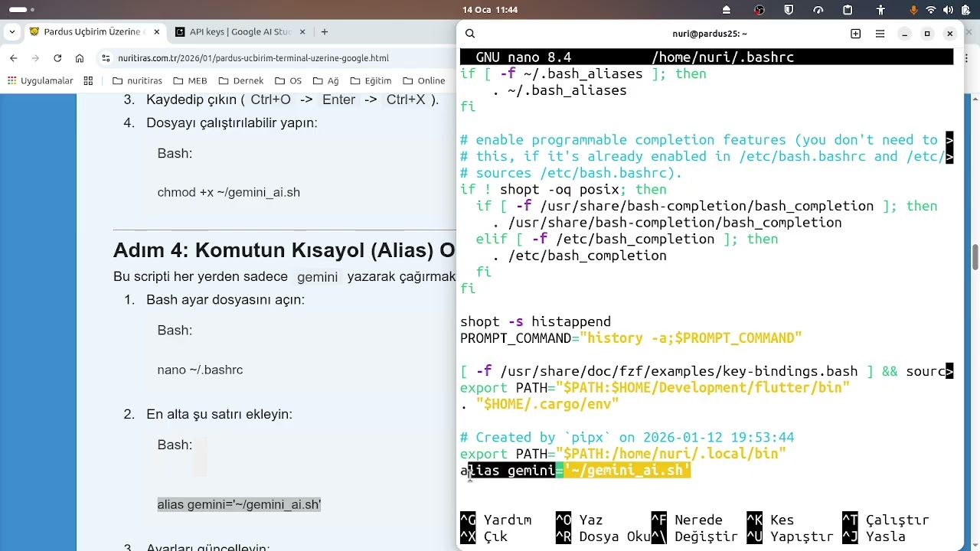Click the shopt -s histappend line
This screenshot has width=980, height=551.
(x=535, y=321)
